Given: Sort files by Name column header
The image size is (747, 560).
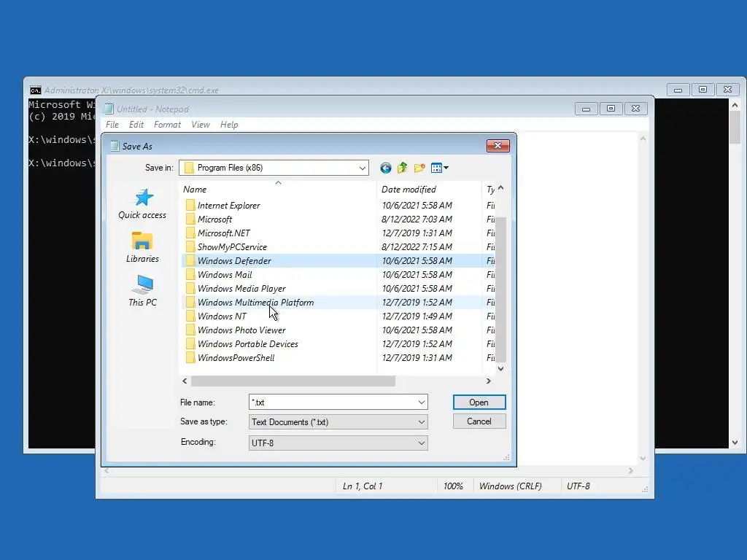Looking at the screenshot, I should [278, 189].
